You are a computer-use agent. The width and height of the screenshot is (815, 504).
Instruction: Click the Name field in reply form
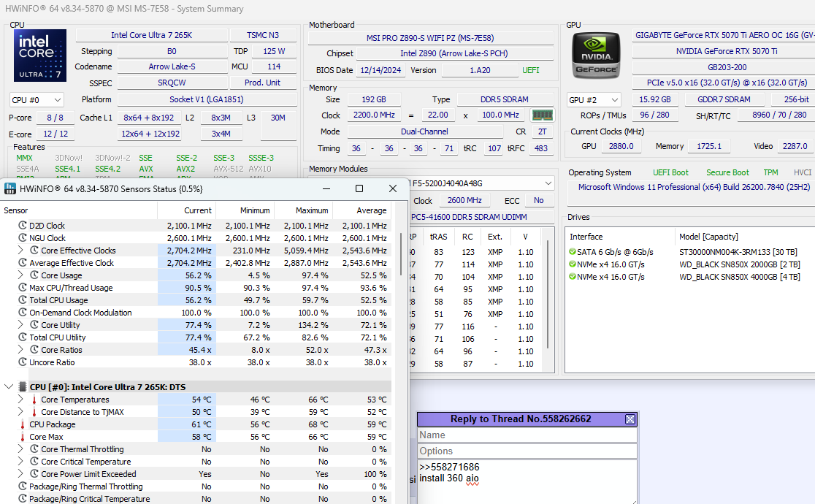click(527, 435)
